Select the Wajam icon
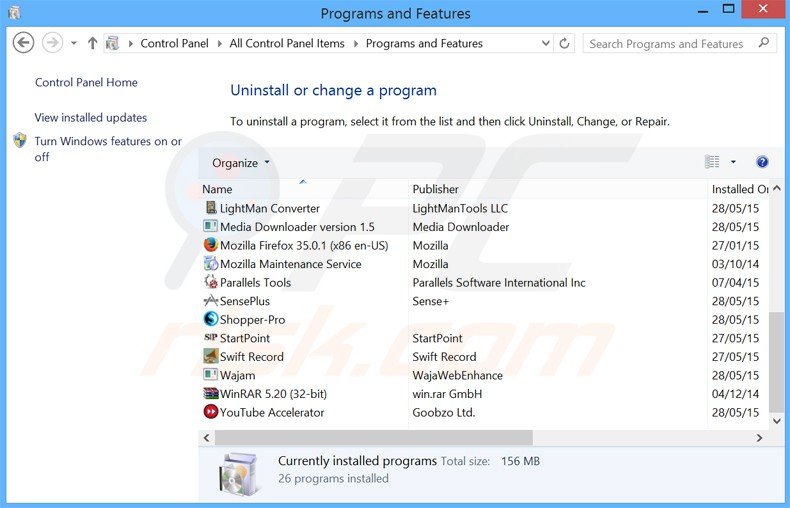 (211, 374)
